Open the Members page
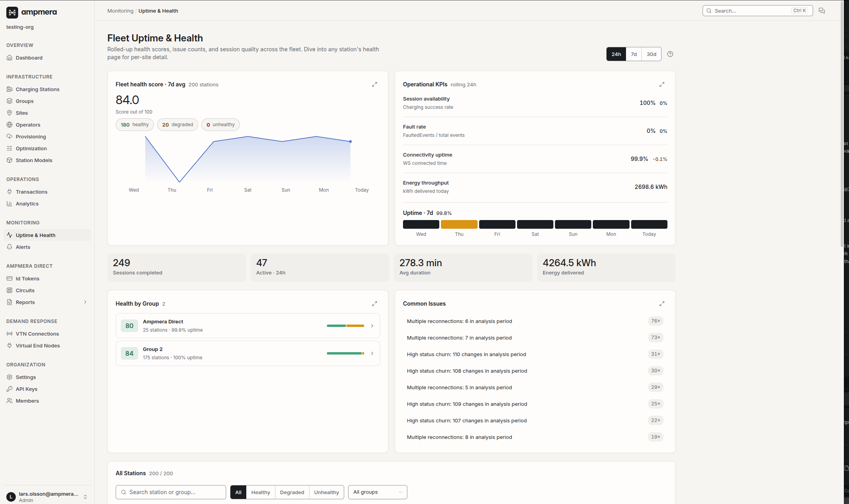849x504 pixels. 47,401
